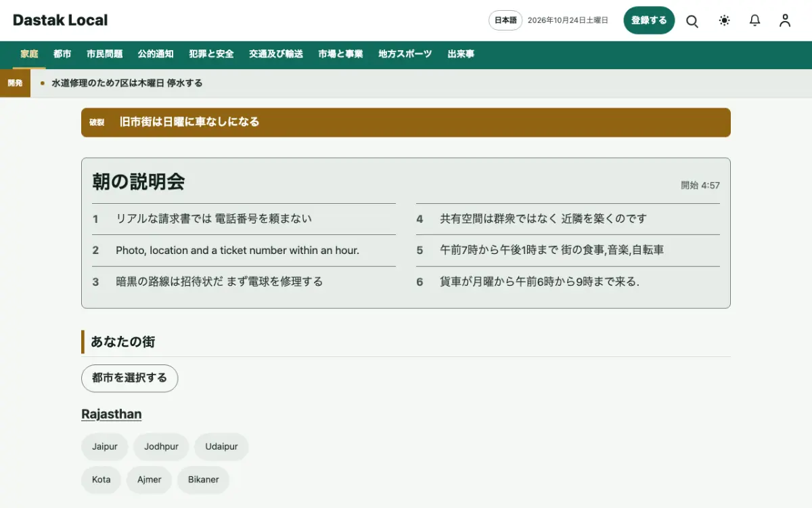Click the あなたの街 section heading
This screenshot has width=812, height=508.
[123, 342]
